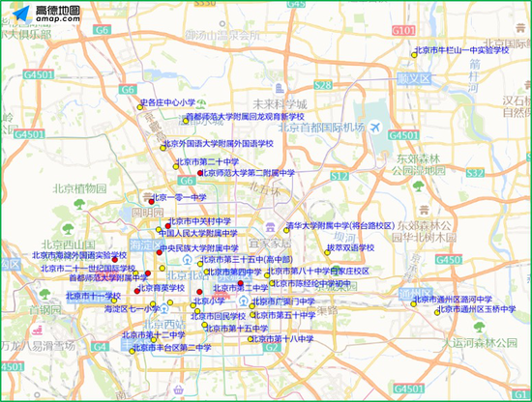Click the 北京小学 label
Screen dimensions: 532x402
(209, 301)
